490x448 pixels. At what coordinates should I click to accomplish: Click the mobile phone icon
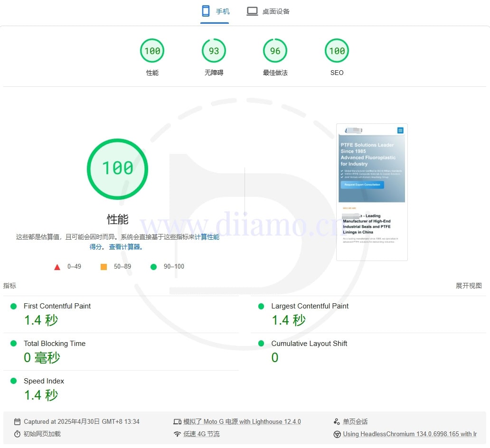[x=206, y=11]
